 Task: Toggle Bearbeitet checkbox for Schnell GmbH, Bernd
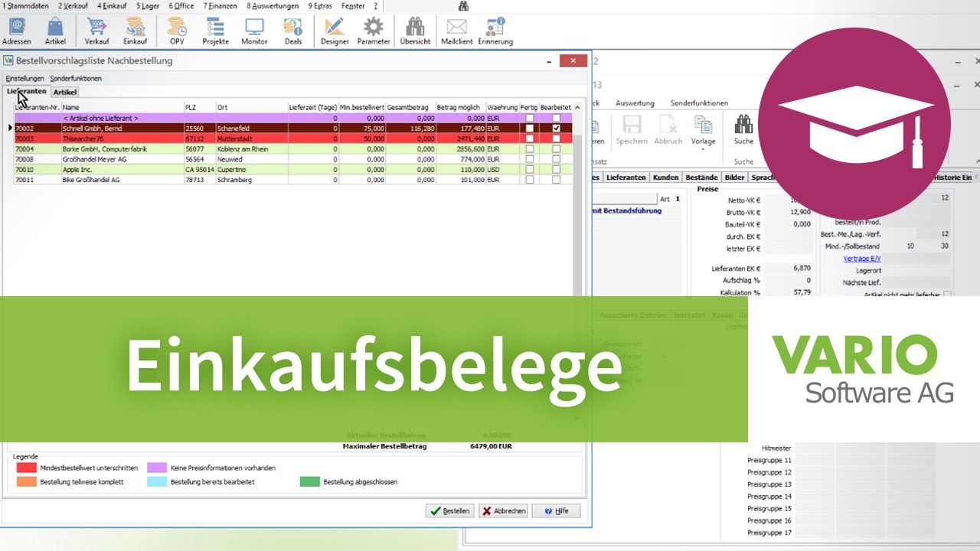point(556,129)
